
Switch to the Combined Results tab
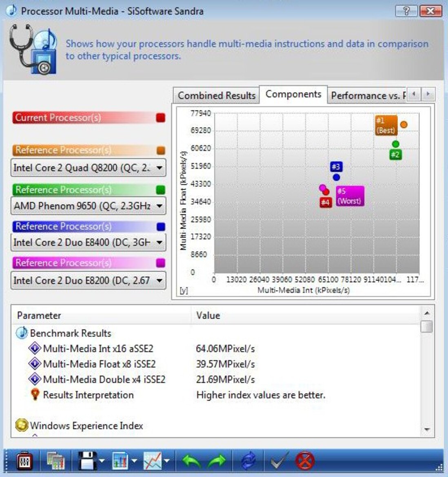216,95
